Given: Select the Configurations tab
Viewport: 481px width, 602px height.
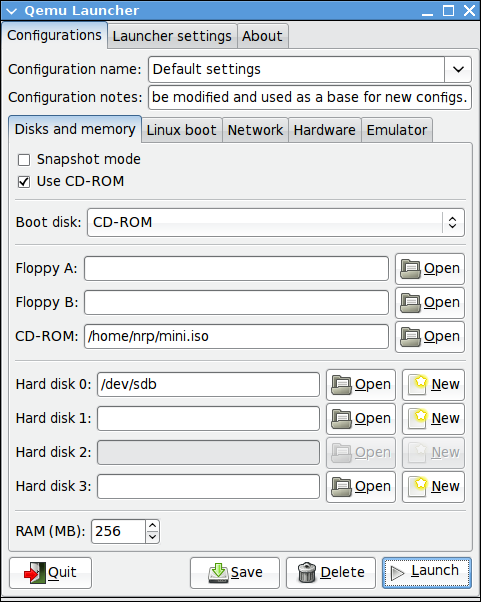Looking at the screenshot, I should pos(54,35).
